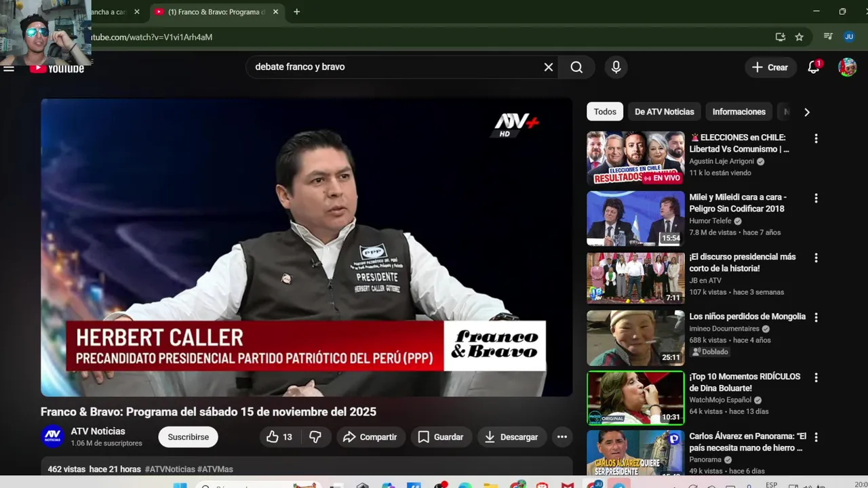Share the video via Compartir
868x488 pixels.
coord(370,437)
